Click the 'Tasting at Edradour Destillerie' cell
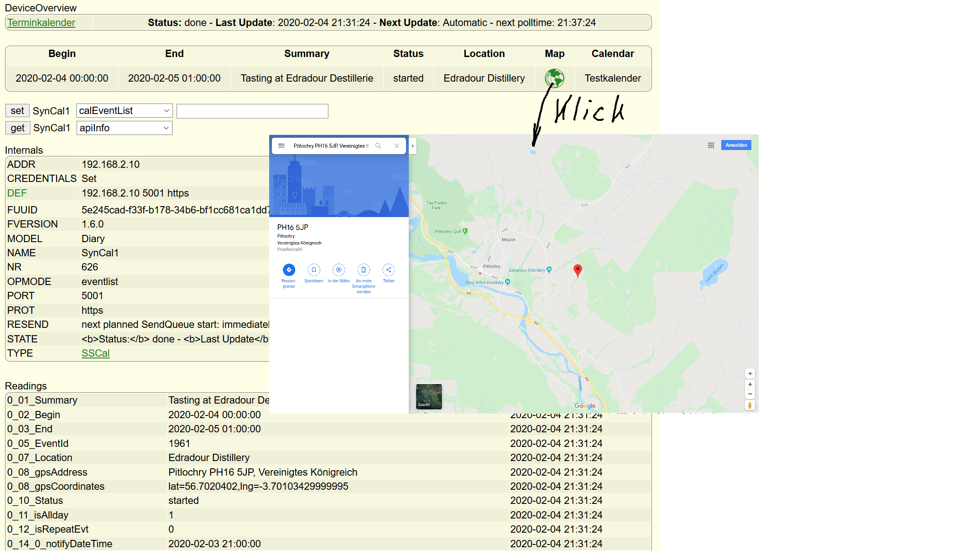 307,78
